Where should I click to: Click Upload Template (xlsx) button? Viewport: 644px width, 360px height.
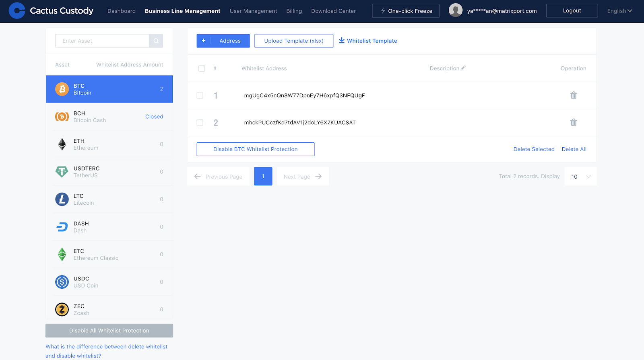294,41
